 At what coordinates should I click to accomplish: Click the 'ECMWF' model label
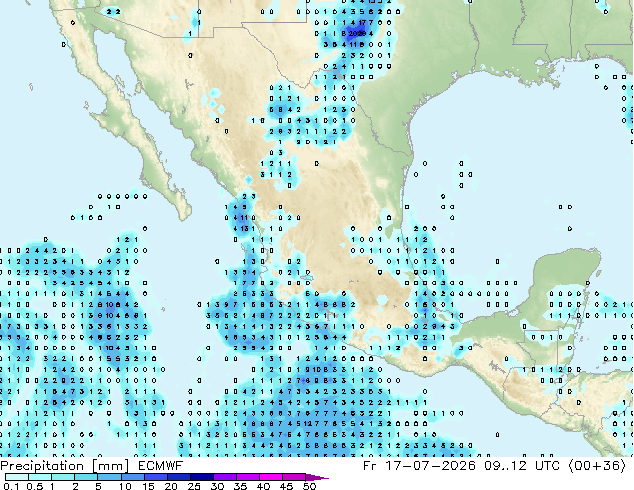161,466
